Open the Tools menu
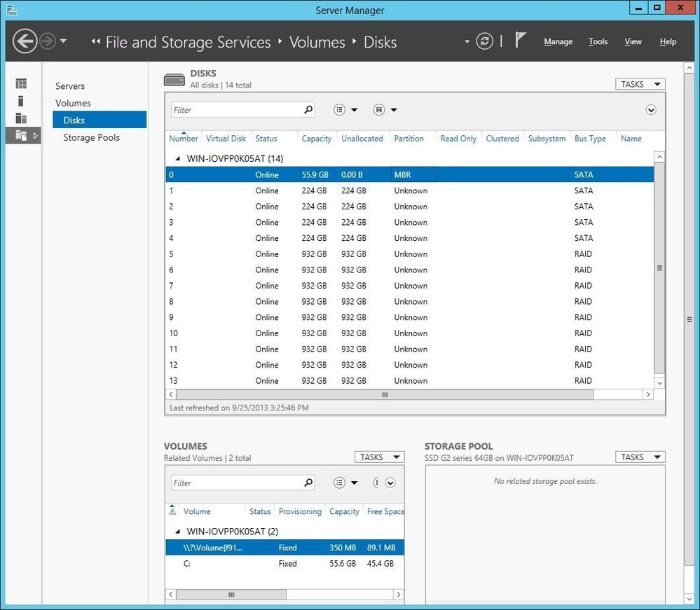 point(598,41)
